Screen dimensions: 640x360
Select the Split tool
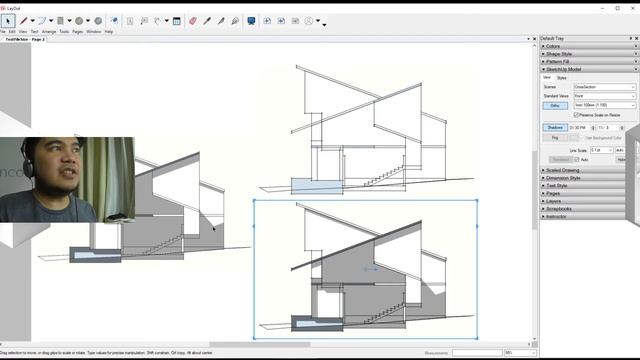point(221,21)
